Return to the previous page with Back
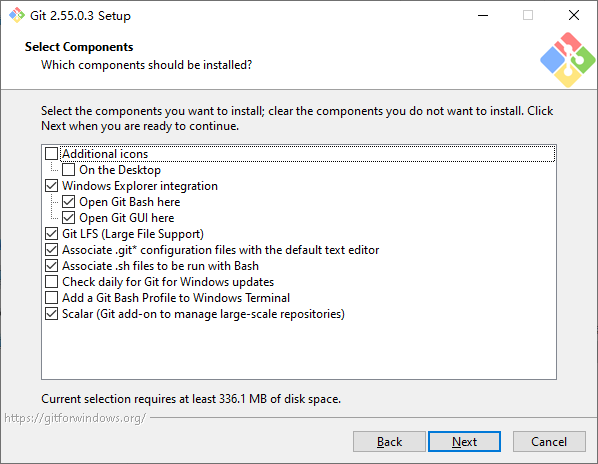598x464 pixels. tap(389, 442)
